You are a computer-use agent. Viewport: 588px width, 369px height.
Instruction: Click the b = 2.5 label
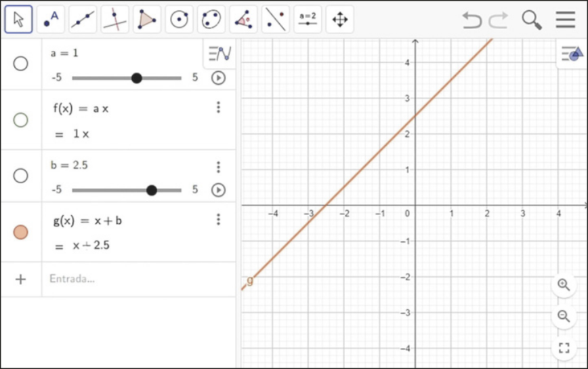[69, 165]
